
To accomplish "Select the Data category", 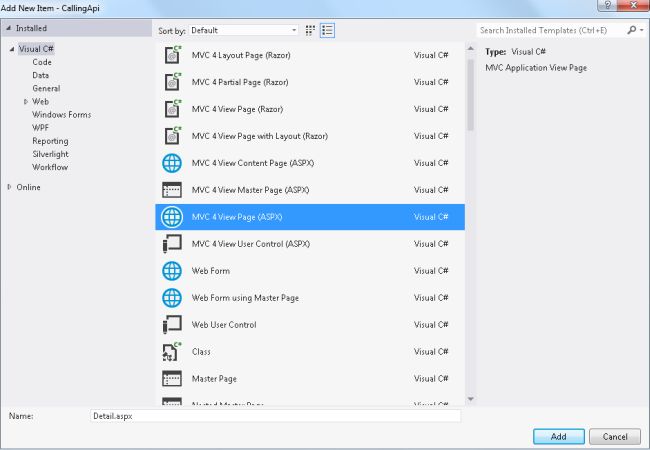I will (41, 75).
